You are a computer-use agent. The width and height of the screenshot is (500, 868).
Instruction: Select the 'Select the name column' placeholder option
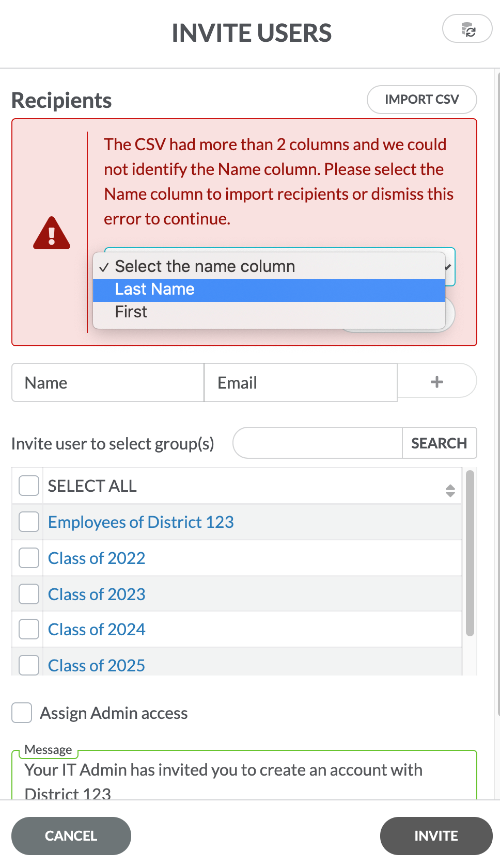click(269, 266)
